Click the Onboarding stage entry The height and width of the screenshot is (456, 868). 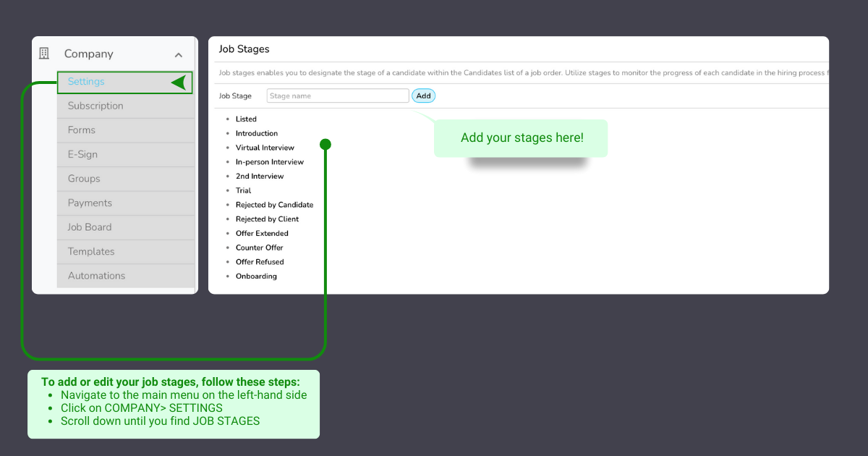click(256, 276)
